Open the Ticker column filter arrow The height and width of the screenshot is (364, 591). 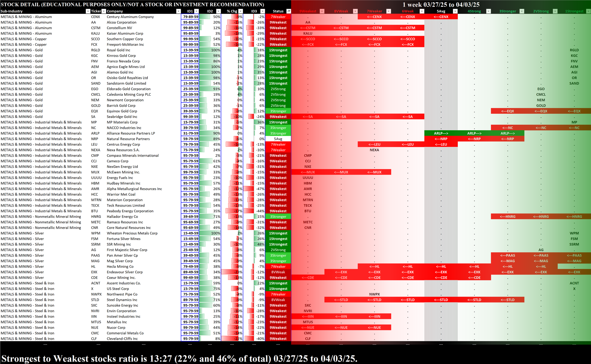104,11
